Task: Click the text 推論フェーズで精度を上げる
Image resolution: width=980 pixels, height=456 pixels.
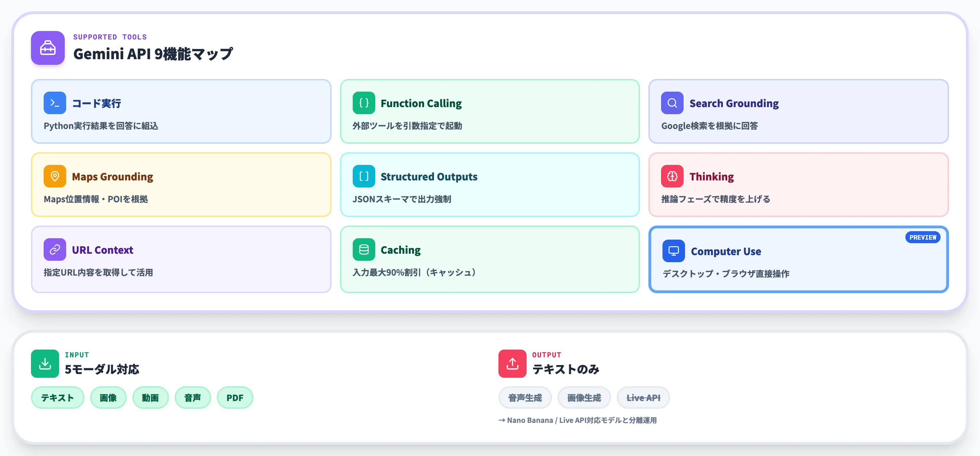Action: 716,199
